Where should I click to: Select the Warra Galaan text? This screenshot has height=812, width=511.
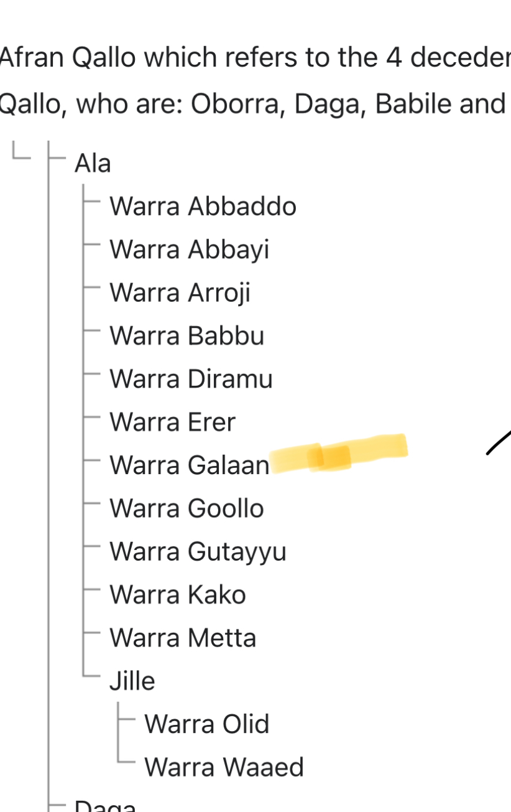(189, 465)
